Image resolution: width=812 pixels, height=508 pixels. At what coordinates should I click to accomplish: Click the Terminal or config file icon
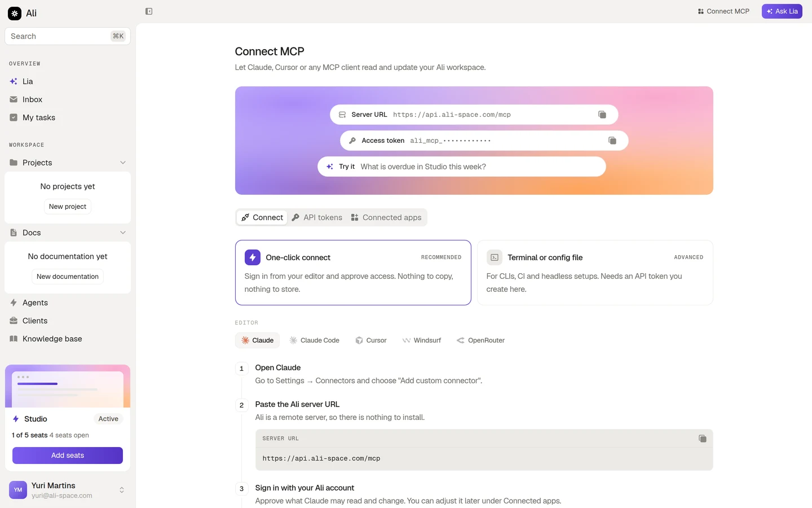495,257
